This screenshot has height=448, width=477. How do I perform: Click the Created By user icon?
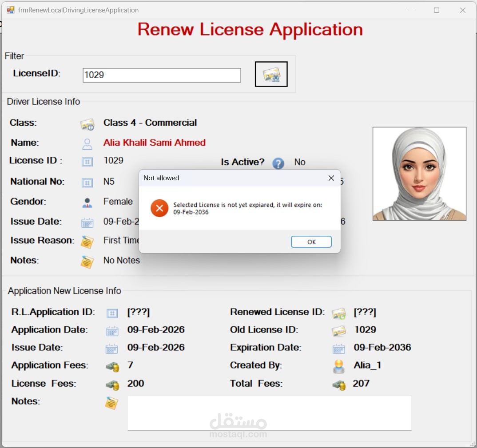[338, 366]
